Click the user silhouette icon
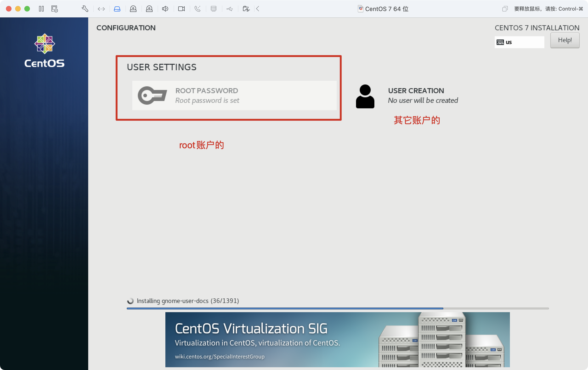Screen dimensions: 588x370 (x=365, y=96)
